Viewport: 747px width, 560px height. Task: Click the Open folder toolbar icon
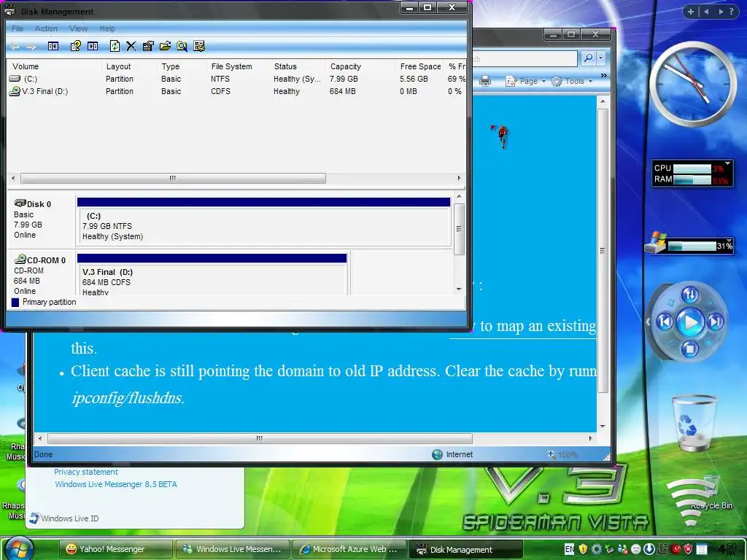(x=166, y=46)
